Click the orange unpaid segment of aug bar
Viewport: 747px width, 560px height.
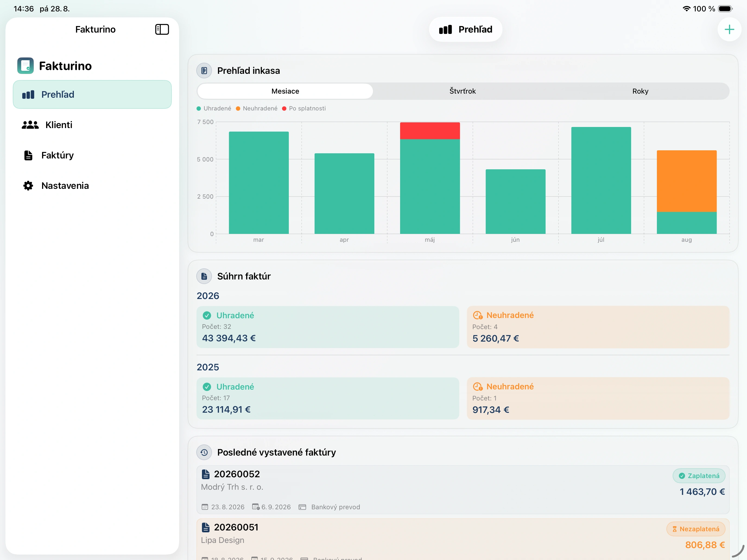tap(686, 181)
